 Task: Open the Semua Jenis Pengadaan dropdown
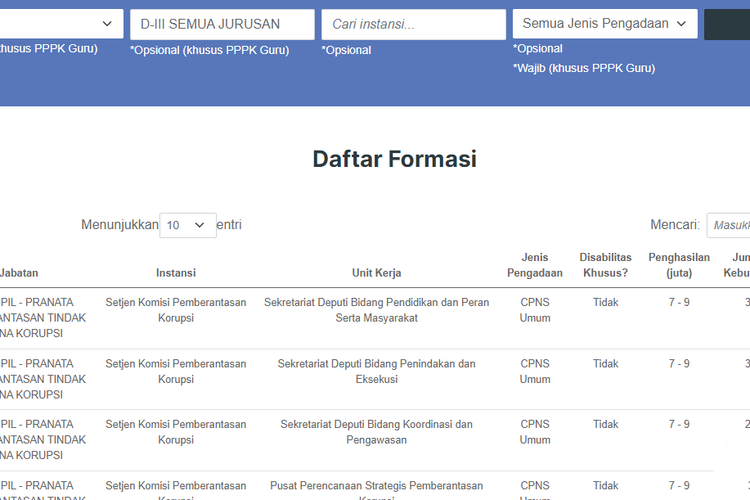(x=604, y=24)
